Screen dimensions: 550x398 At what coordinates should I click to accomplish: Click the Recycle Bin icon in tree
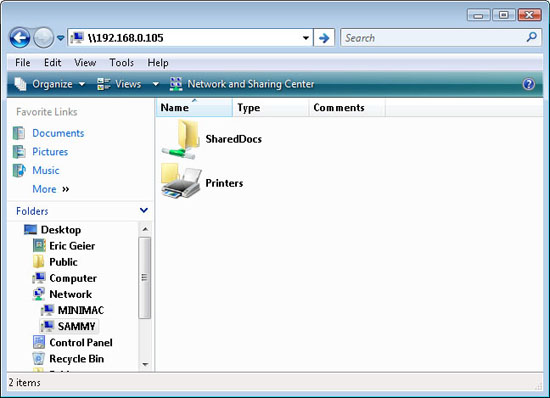(39, 359)
